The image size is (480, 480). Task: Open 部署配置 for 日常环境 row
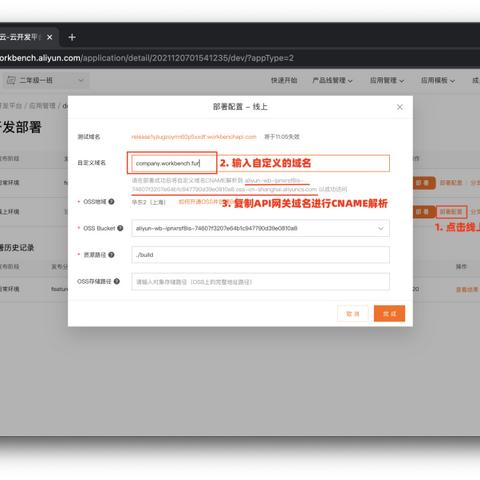(451, 183)
